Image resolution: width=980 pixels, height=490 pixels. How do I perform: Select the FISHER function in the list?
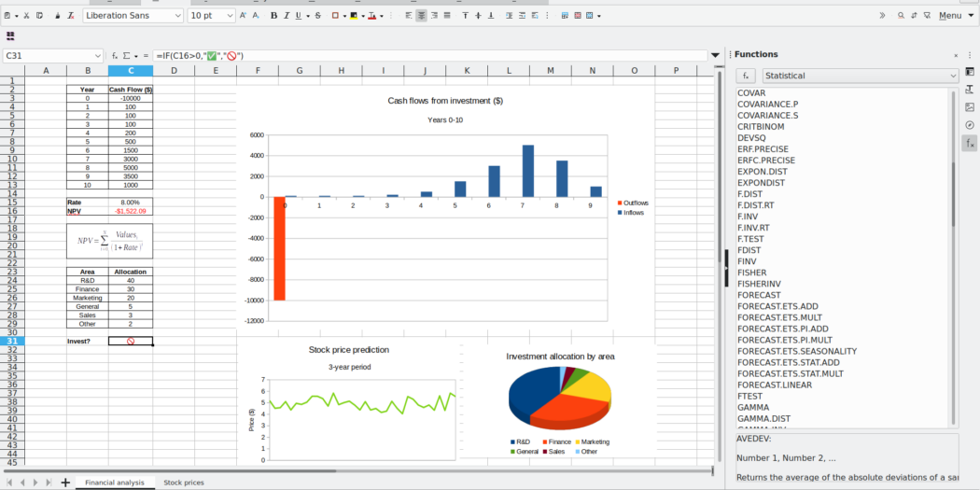pyautogui.click(x=752, y=273)
